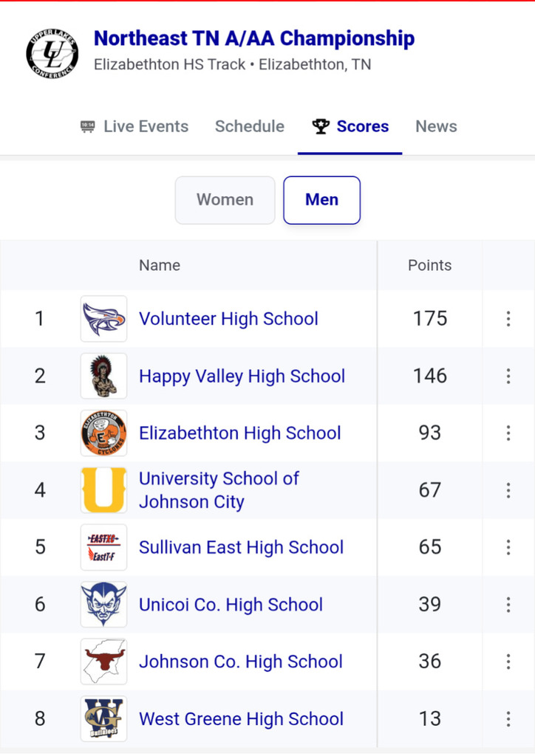Select the Men scores toggle

pyautogui.click(x=321, y=200)
